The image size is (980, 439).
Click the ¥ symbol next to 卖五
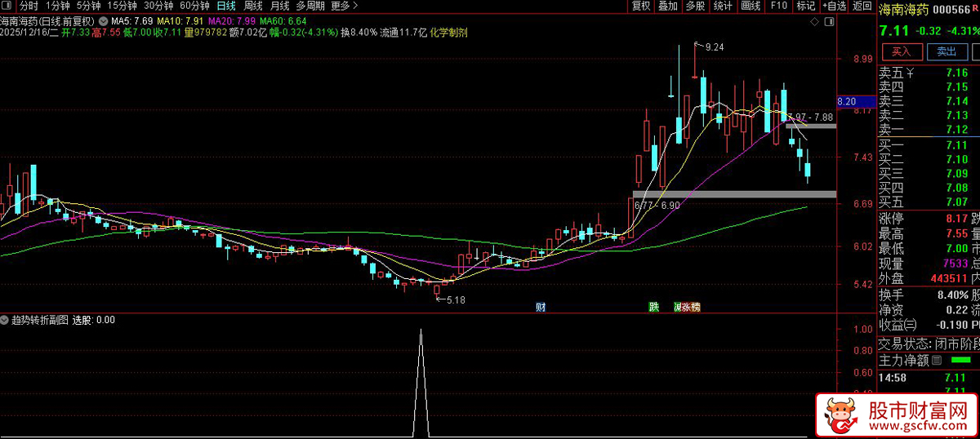pos(911,73)
